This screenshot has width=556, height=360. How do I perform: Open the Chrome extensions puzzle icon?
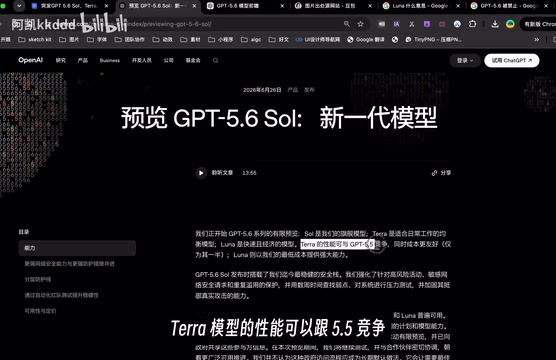(x=472, y=24)
